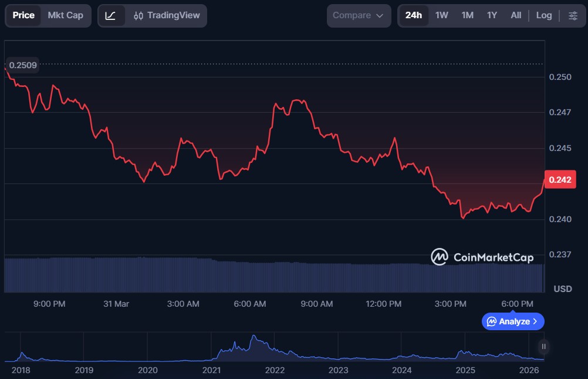
Task: Show the All time range
Action: click(516, 16)
